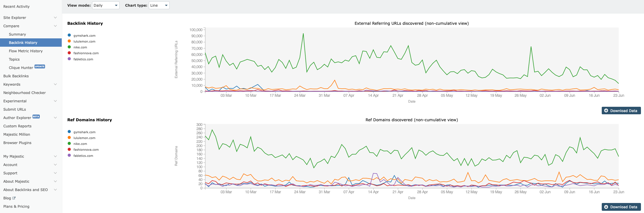Click the UPDATE badge beside Clique Hunter
This screenshot has height=213, width=644.
40,67
